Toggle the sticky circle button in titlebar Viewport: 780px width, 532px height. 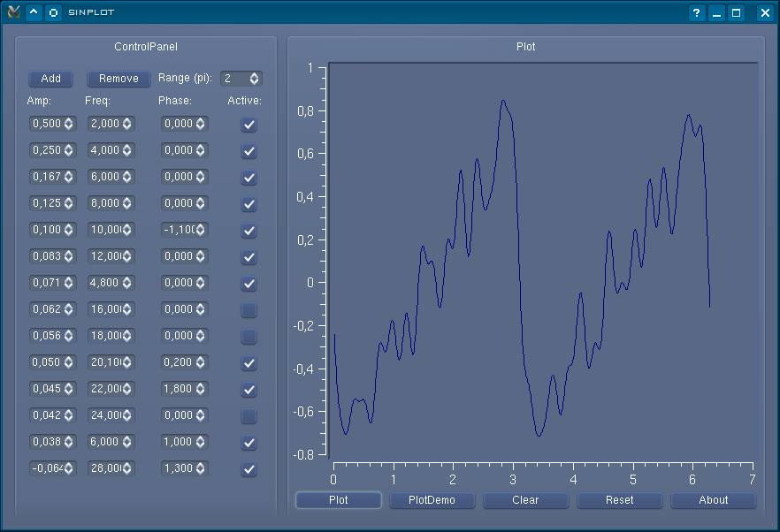[x=53, y=12]
